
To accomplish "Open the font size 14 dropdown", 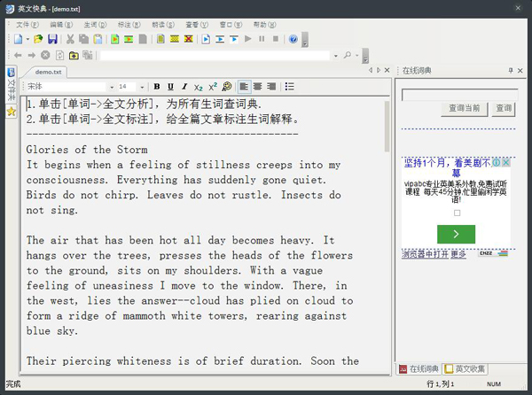I will tap(142, 88).
